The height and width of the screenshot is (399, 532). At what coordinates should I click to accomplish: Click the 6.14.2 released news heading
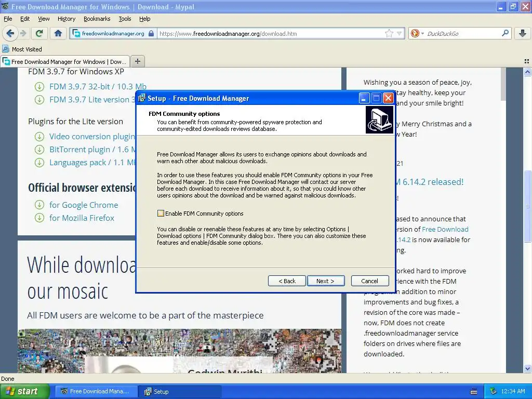[430, 181]
